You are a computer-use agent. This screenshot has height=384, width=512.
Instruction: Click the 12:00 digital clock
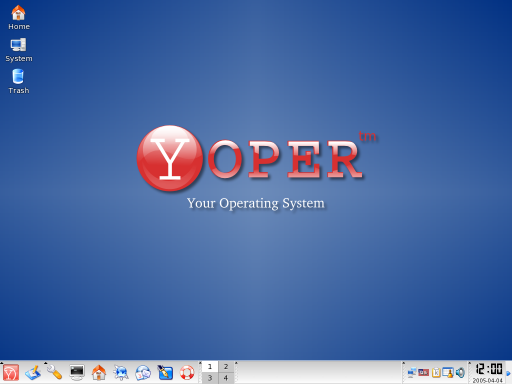489,369
